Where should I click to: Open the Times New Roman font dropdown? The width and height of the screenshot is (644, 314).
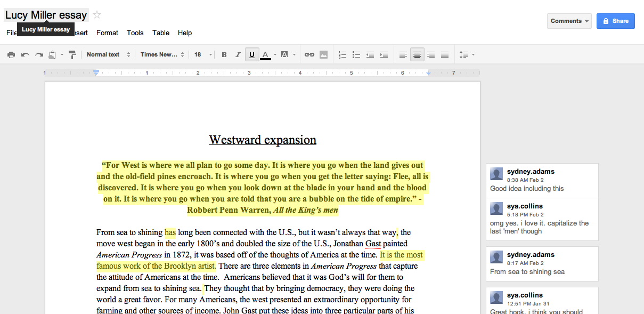(x=162, y=54)
